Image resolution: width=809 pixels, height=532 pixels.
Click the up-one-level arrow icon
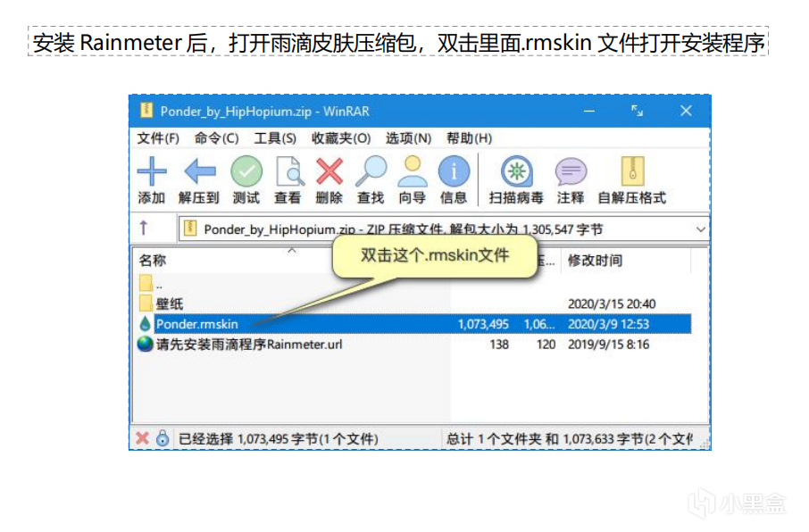[x=144, y=228]
